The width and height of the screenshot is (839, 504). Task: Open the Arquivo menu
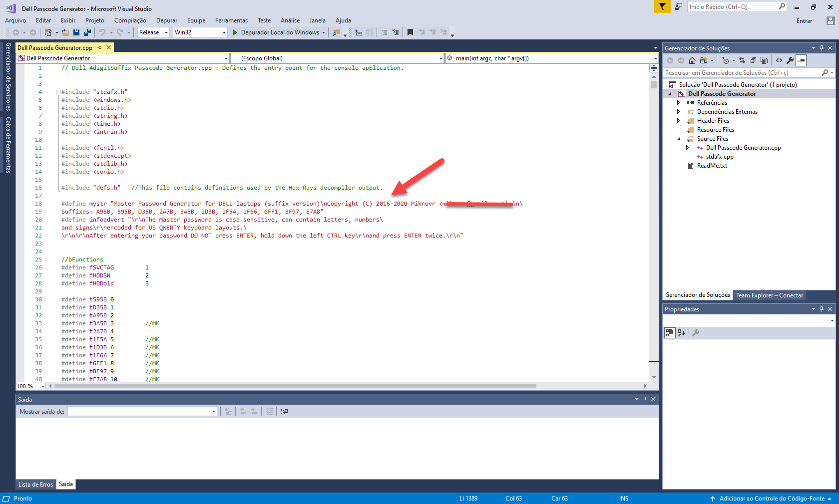tap(15, 20)
